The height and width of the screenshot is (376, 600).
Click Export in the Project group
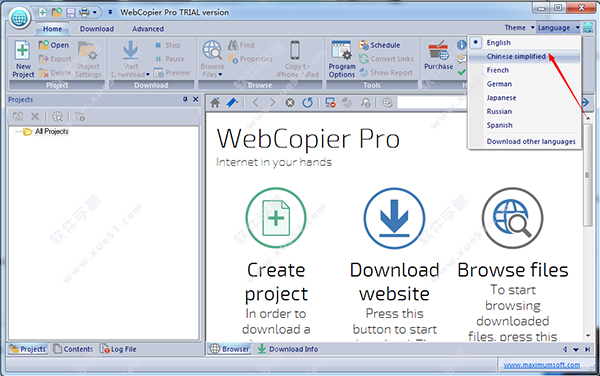click(55, 59)
